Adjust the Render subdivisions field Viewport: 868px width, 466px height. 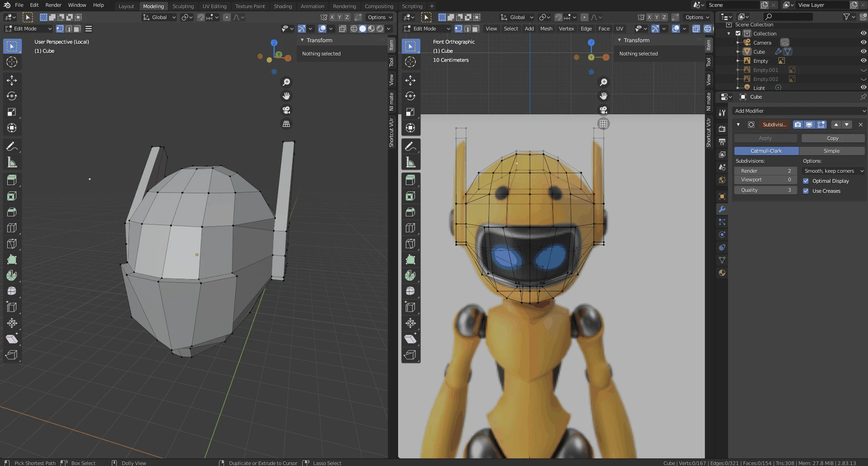pos(766,171)
